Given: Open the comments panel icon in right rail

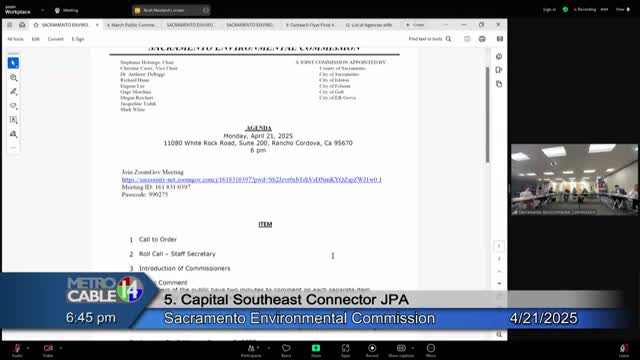Looking at the screenshot, I should [499, 70].
